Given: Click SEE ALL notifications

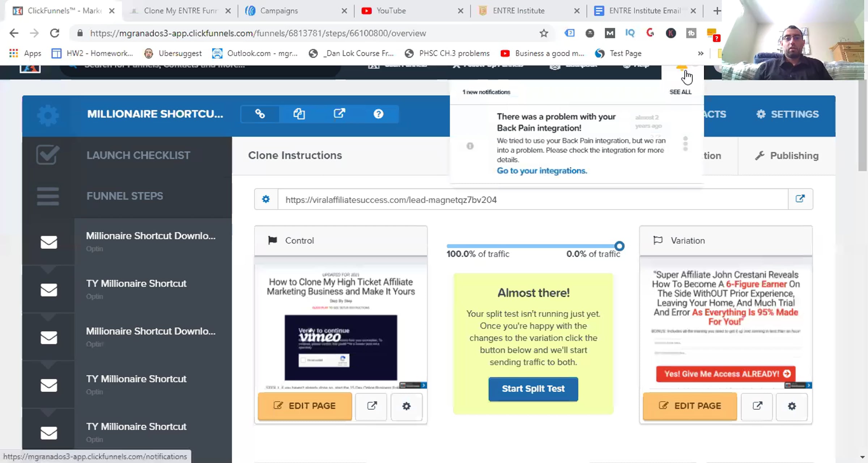Looking at the screenshot, I should 680,92.
